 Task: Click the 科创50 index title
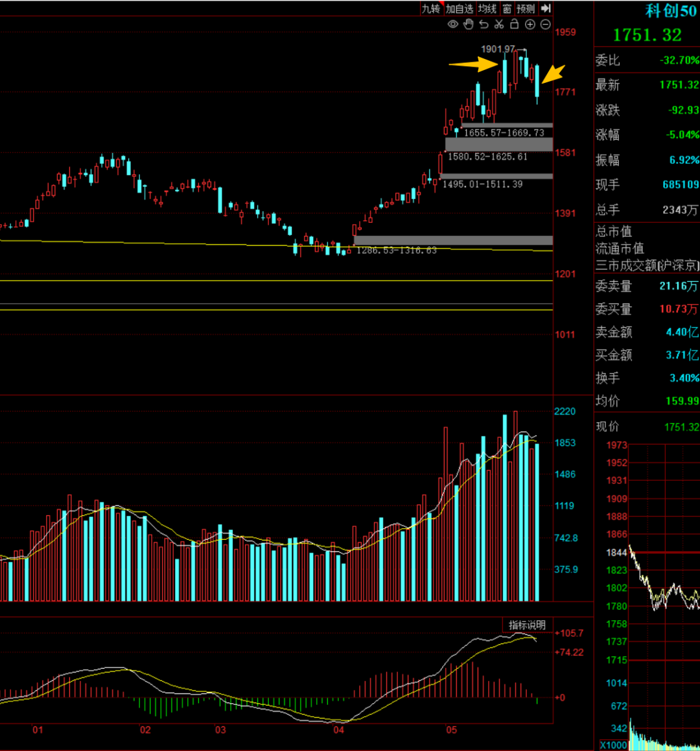pyautogui.click(x=671, y=10)
